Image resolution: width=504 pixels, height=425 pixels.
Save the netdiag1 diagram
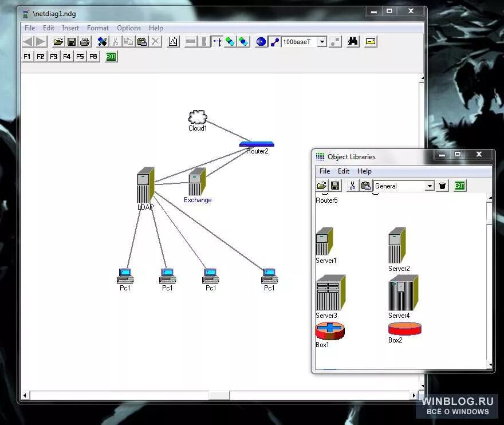click(72, 41)
